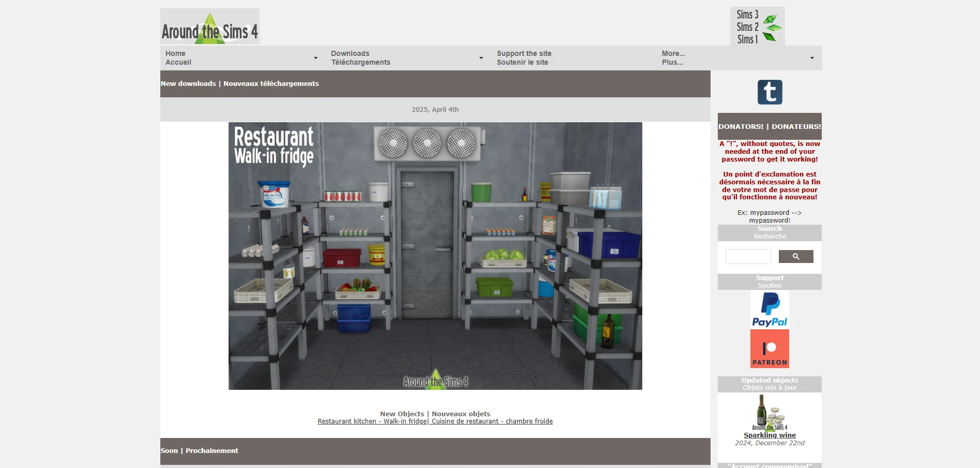This screenshot has height=468, width=980.
Task: Click the red French 'Un point d'exclamation' notice
Action: 770,186
